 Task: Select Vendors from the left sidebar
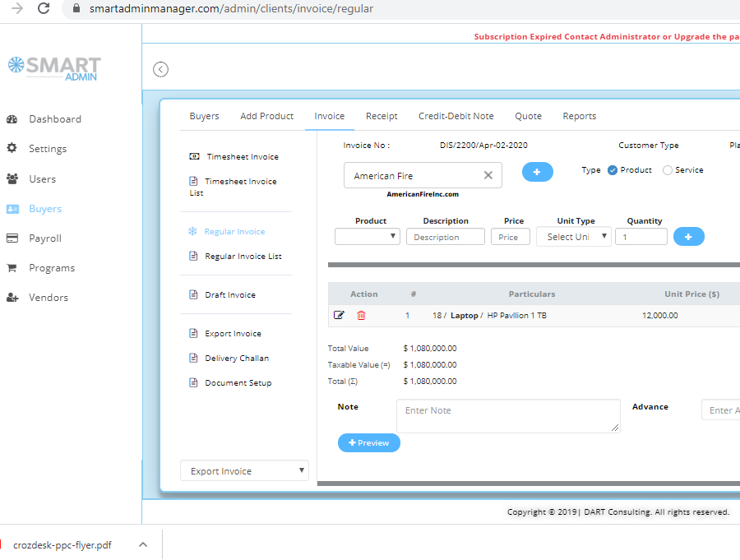[x=48, y=297]
